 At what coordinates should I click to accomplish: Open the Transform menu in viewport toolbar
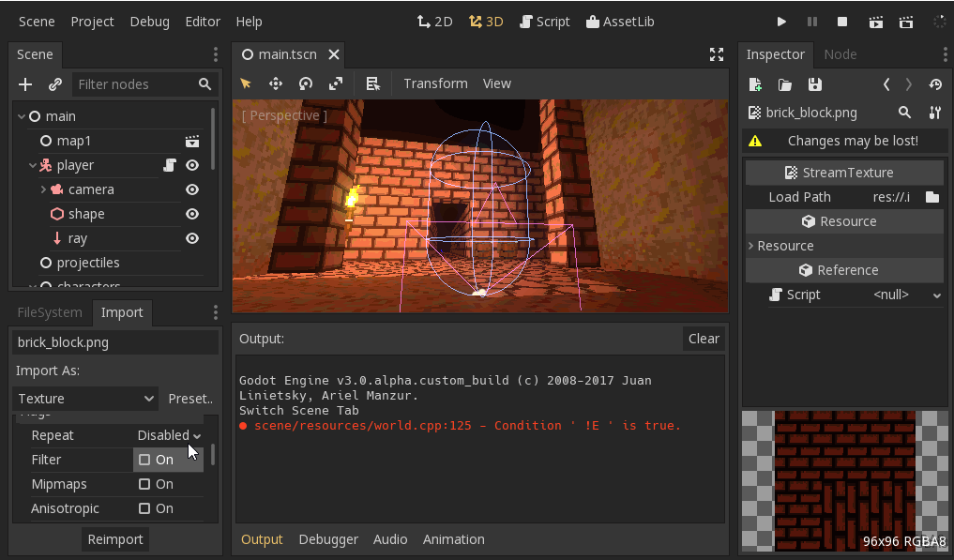(435, 83)
